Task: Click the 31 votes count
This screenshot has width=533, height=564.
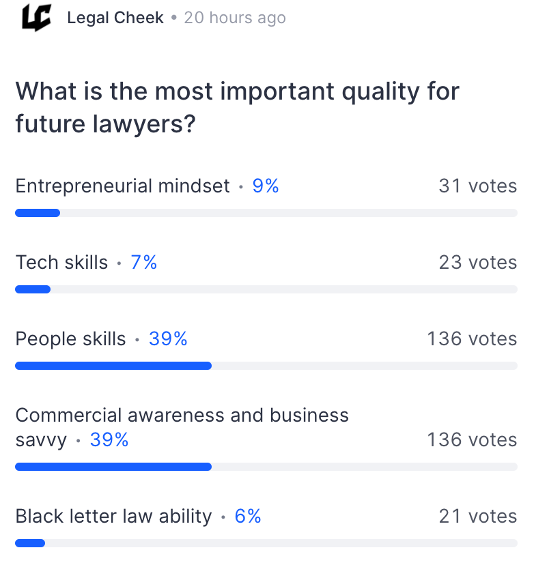Action: [x=478, y=186]
